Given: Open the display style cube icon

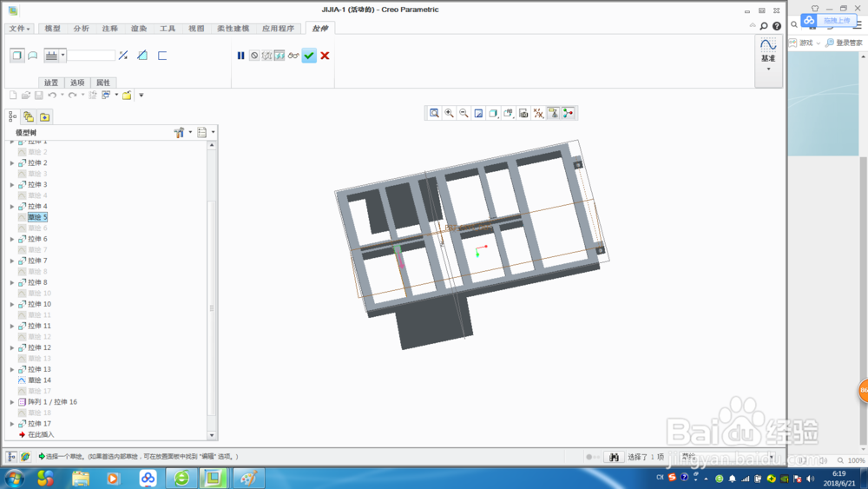Looking at the screenshot, I should click(x=494, y=113).
